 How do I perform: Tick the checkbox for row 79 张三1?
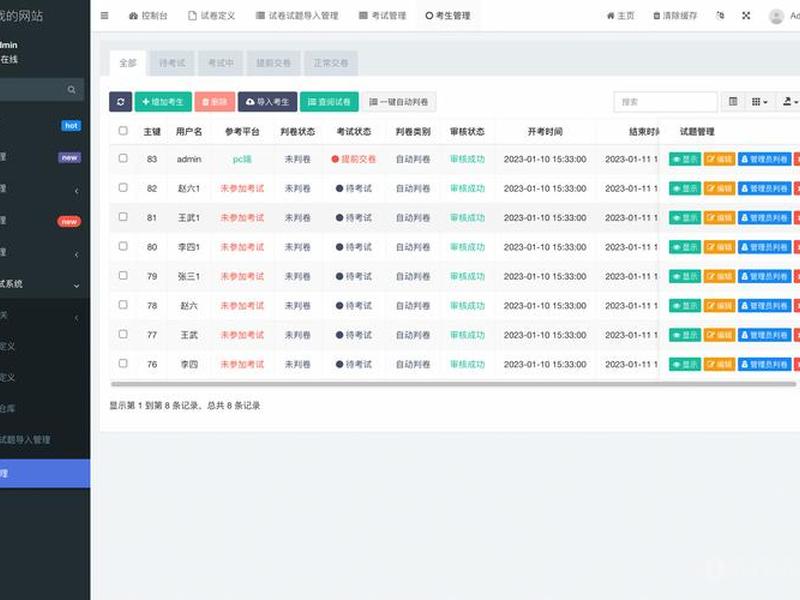pyautogui.click(x=123, y=276)
